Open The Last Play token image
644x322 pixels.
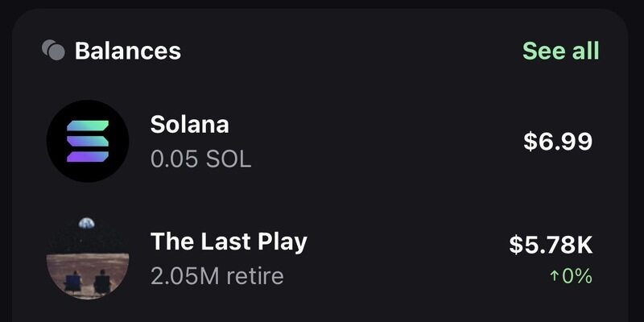pyautogui.click(x=88, y=258)
